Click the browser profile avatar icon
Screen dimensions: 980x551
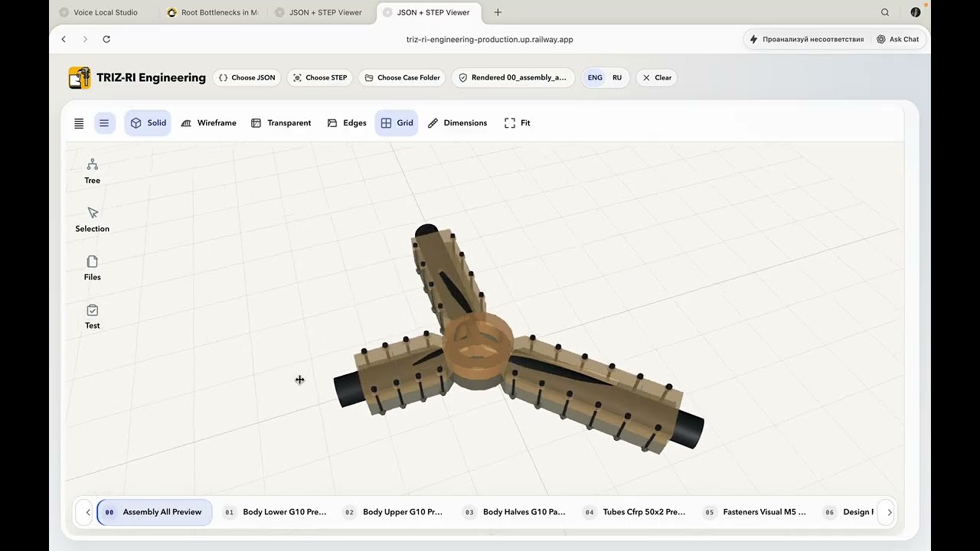click(916, 12)
